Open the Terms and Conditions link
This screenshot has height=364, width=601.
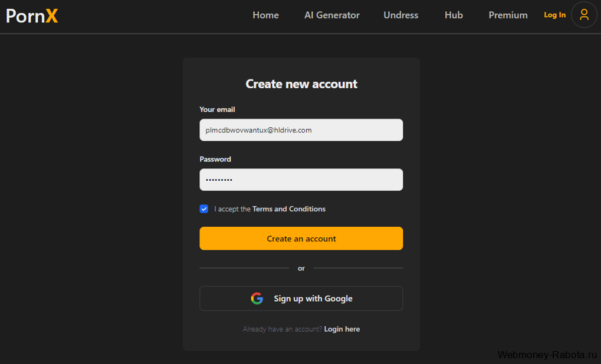coord(289,209)
